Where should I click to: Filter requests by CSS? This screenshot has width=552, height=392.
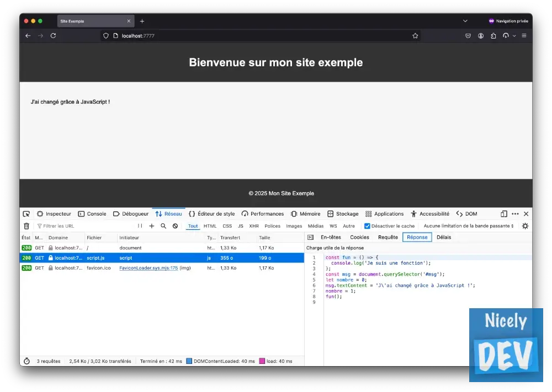point(227,226)
